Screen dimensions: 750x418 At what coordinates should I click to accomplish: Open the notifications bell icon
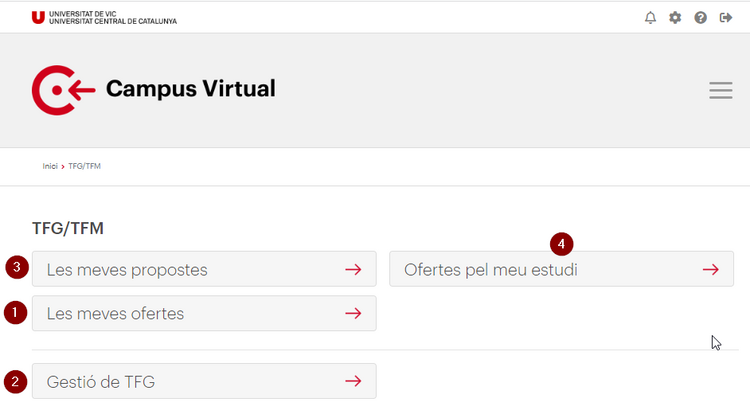pos(650,18)
